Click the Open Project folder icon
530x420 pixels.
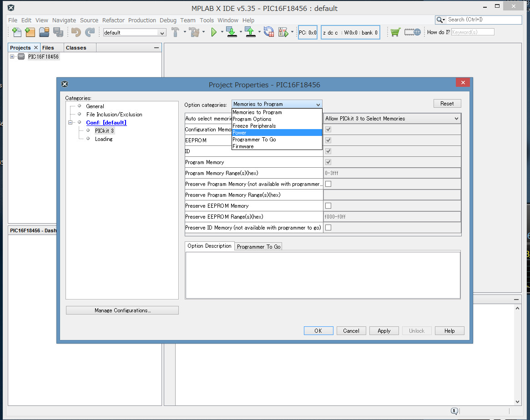(44, 32)
